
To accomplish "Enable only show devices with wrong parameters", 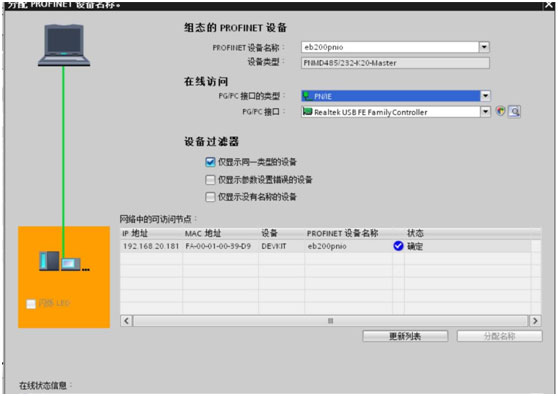I will click(210, 180).
